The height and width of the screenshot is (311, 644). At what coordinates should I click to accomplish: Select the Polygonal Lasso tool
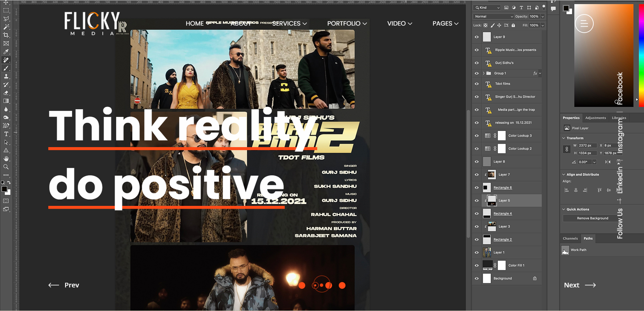(6, 19)
